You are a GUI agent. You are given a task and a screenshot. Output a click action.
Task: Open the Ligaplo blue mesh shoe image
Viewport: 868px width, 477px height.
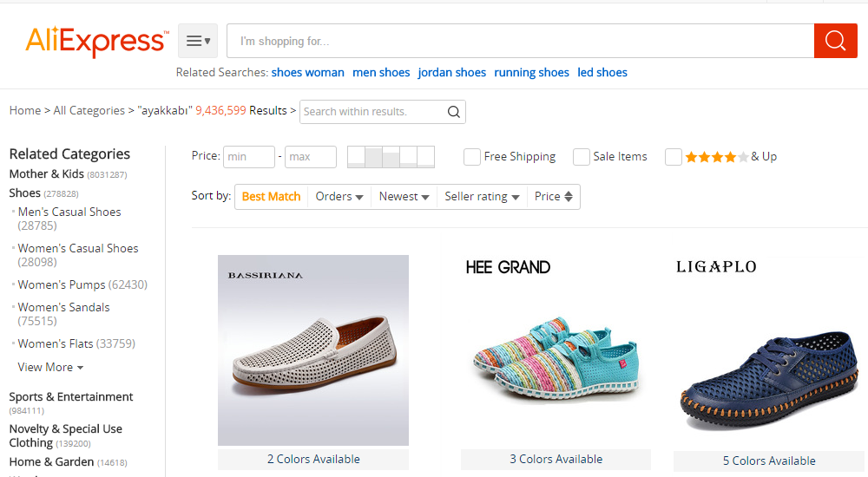[770, 351]
